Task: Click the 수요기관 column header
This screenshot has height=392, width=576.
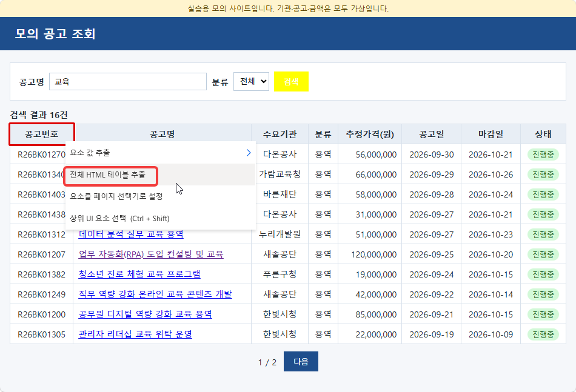Action: click(x=280, y=135)
